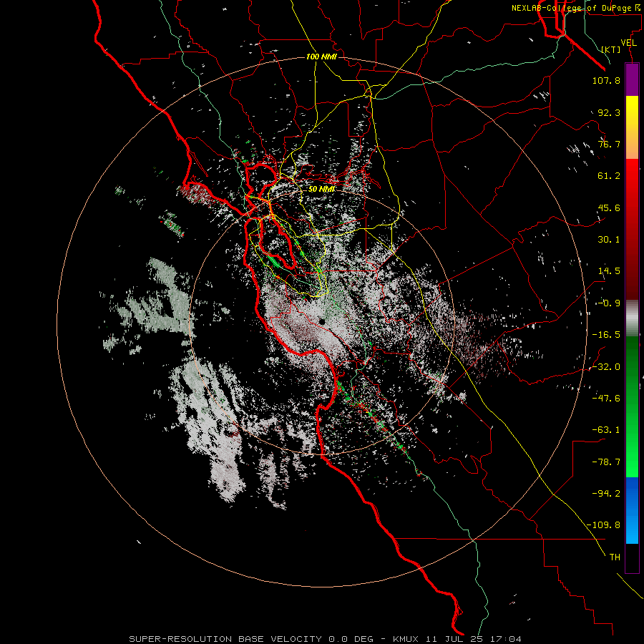Click the 30.1 legend value
Viewport: 644px width, 644px height.
[x=609, y=240]
